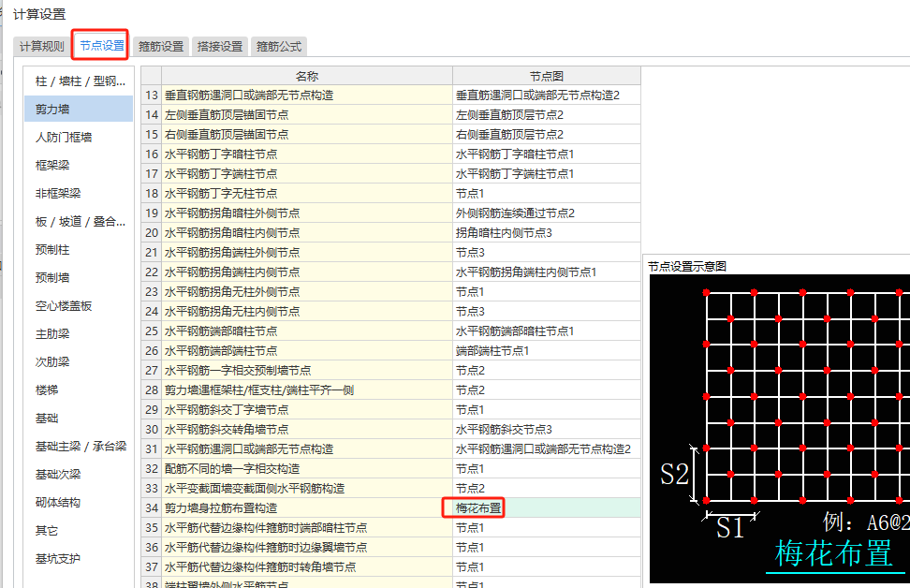Choose 空心楼盖板 in the sidebar

(79, 306)
